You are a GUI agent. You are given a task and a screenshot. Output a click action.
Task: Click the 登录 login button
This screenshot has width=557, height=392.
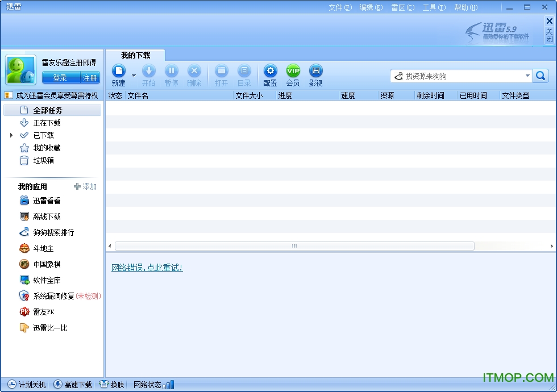point(60,78)
